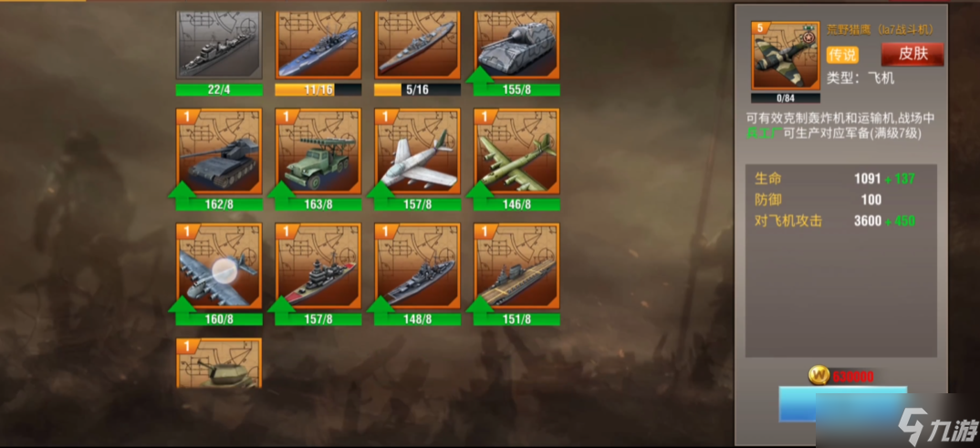Open the 皮肤 skin button
This screenshot has height=448, width=980.
point(912,55)
